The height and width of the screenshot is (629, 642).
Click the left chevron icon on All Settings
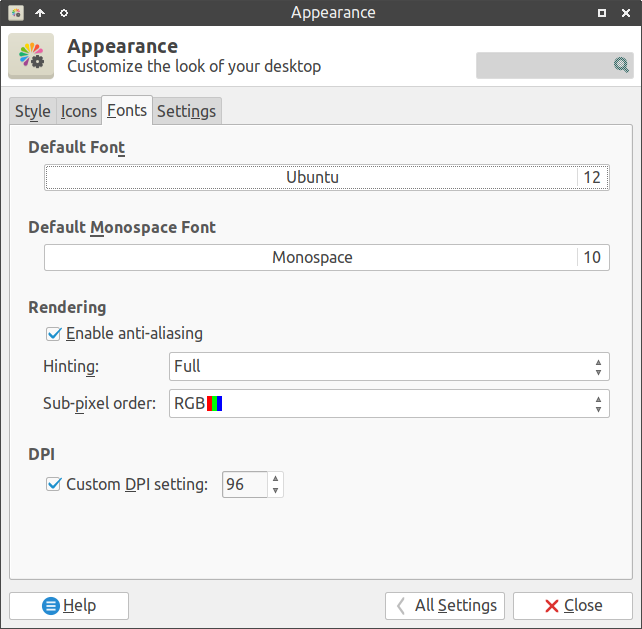pyautogui.click(x=400, y=605)
